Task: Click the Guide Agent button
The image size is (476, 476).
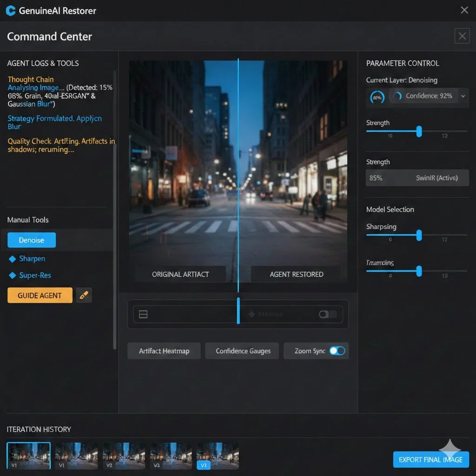Action: tap(40, 295)
